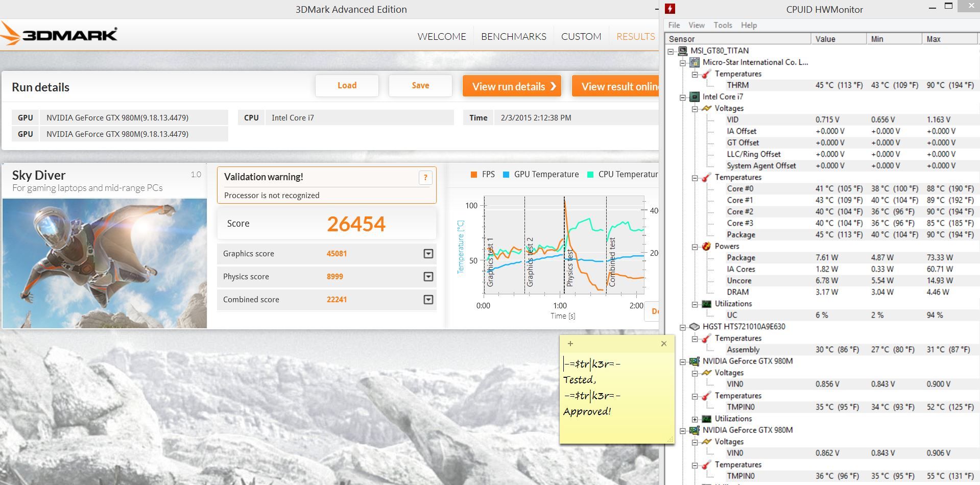Click the first GTX 980M card icon
The height and width of the screenshot is (485, 980).
[x=695, y=361]
